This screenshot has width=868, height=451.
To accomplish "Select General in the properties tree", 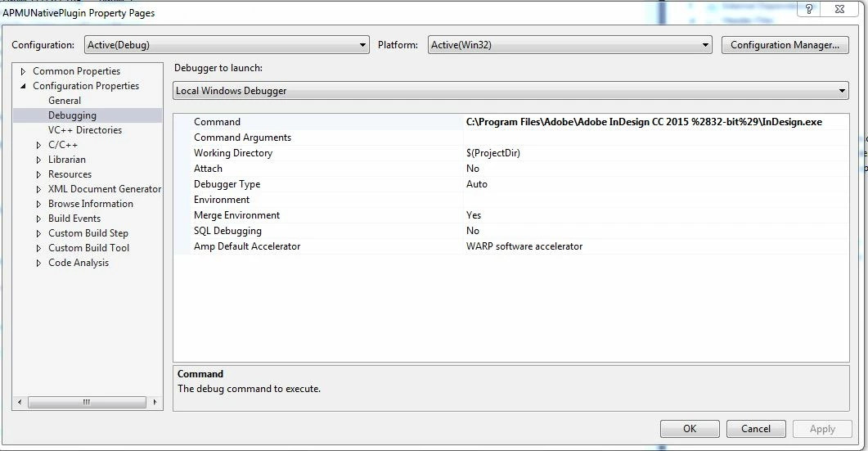I will coord(64,101).
